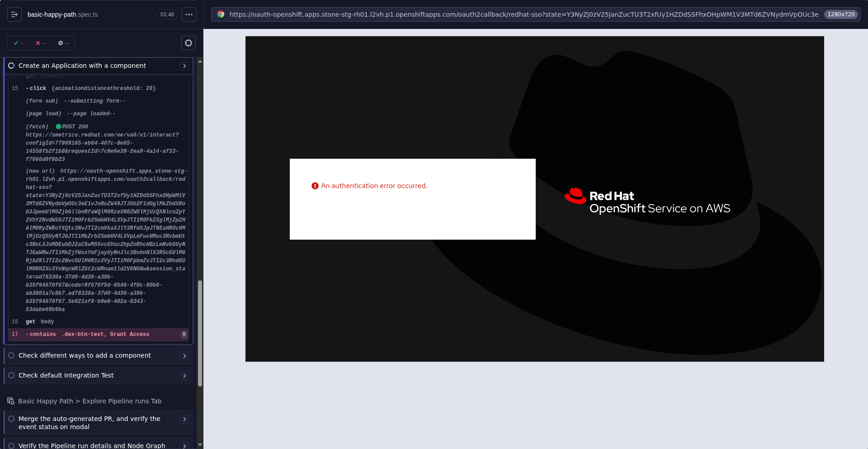Click the oauth-openshift URL address field
The height and width of the screenshot is (449, 868).
tap(524, 14)
